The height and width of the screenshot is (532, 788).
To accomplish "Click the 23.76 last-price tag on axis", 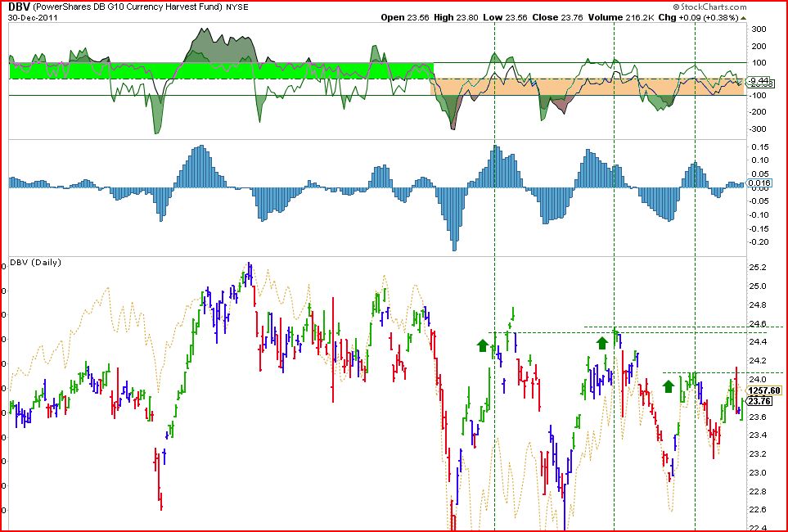I will (x=760, y=401).
